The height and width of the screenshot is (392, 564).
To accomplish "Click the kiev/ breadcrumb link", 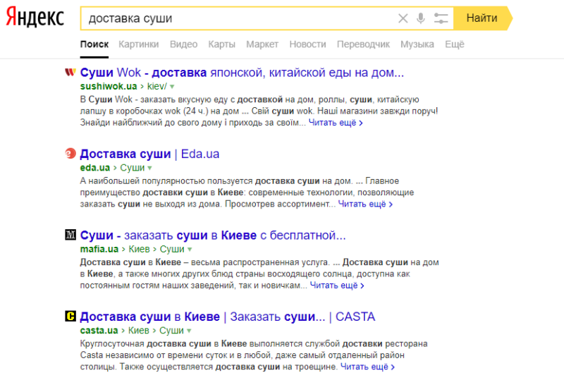I will [x=157, y=86].
